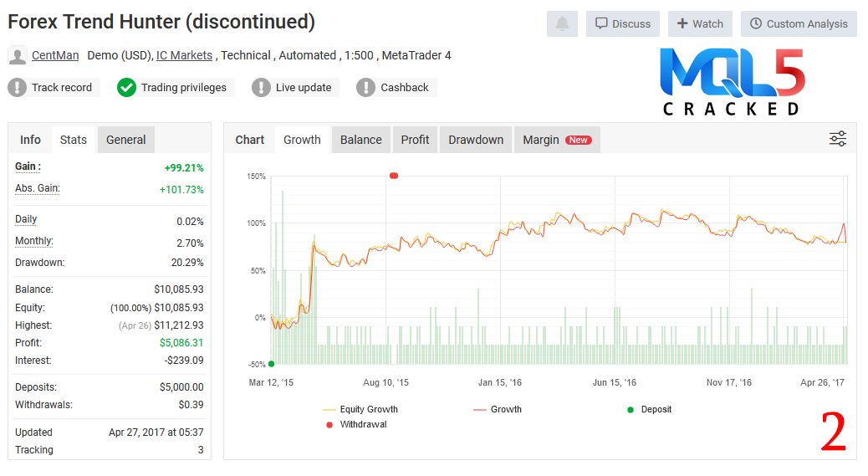This screenshot has height=476, width=868.
Task: Click the Gain label
Action: [x=28, y=166]
